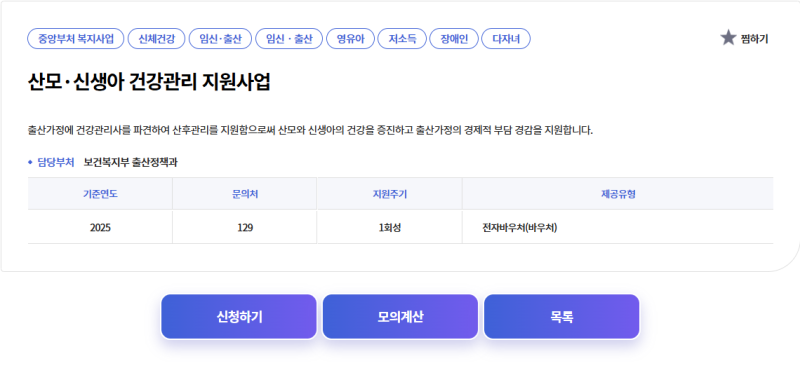Image resolution: width=800 pixels, height=368 pixels.
Task: Click the 보건복지부 출산정책과 department text
Action: point(131,163)
